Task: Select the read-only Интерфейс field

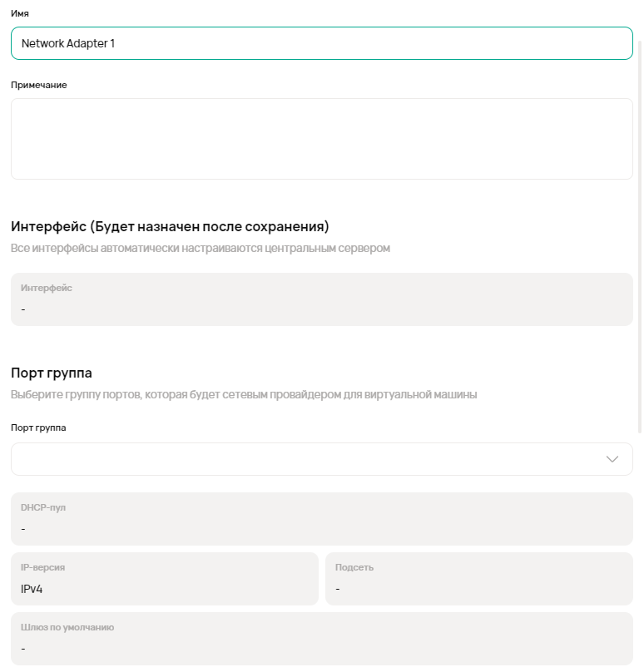Action: click(x=321, y=299)
